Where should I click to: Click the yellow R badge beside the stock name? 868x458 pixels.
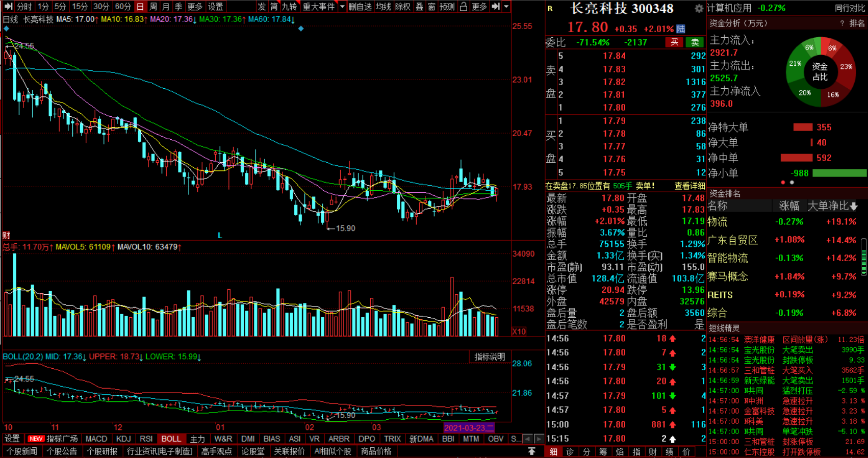coord(550,9)
